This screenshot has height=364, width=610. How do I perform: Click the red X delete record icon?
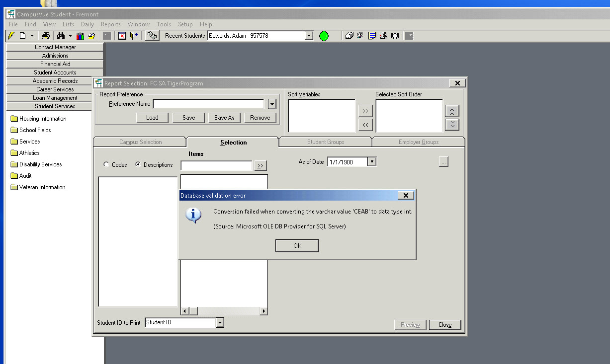click(122, 35)
